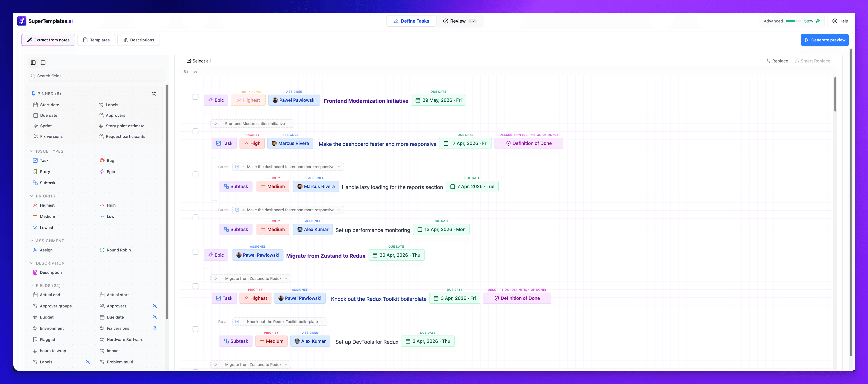This screenshot has width=868, height=384.
Task: Switch to the horizontal split layout icon
Action: coord(43,62)
